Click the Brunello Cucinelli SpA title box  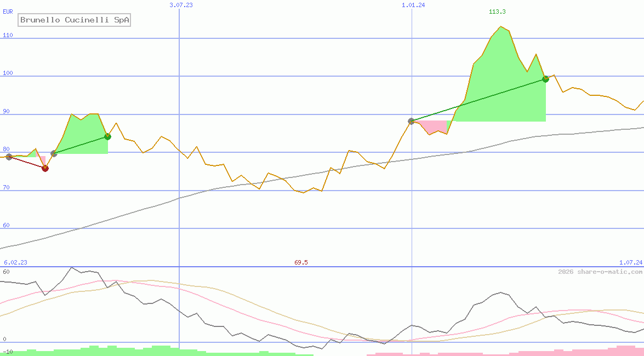click(75, 20)
